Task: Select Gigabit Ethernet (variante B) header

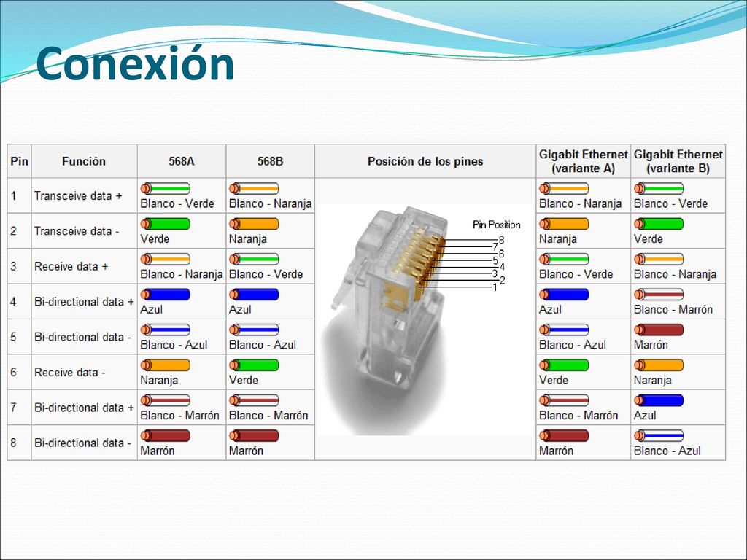Action: click(x=678, y=161)
